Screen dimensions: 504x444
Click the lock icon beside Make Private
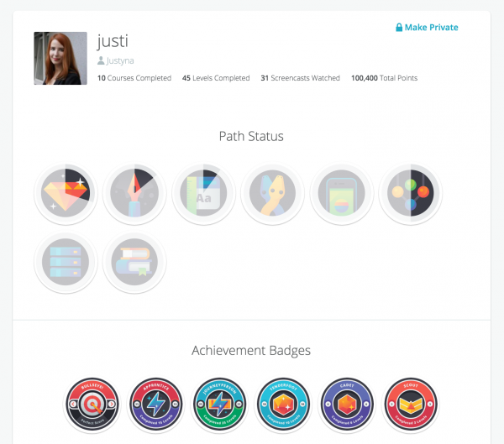399,28
